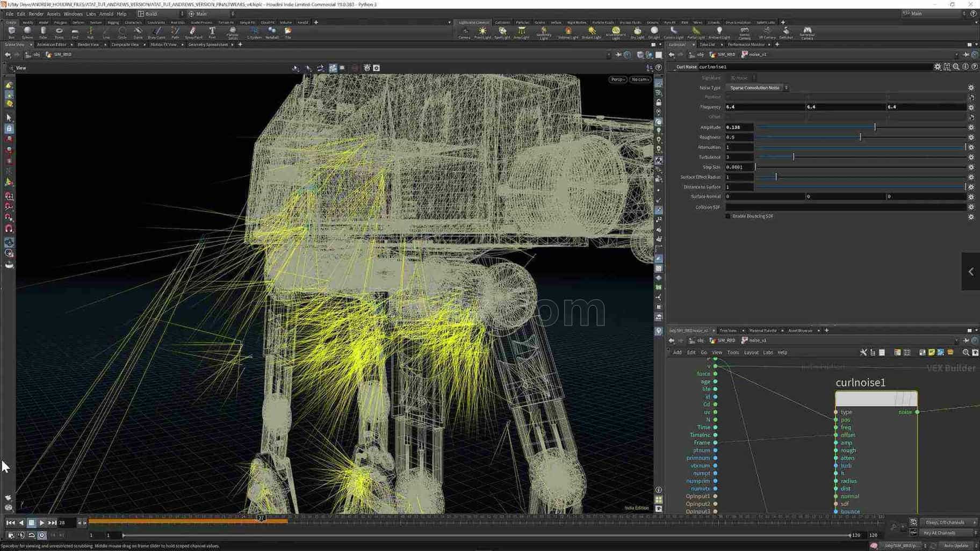
Task: Expand the collapsed side panel arrow
Action: click(971, 272)
